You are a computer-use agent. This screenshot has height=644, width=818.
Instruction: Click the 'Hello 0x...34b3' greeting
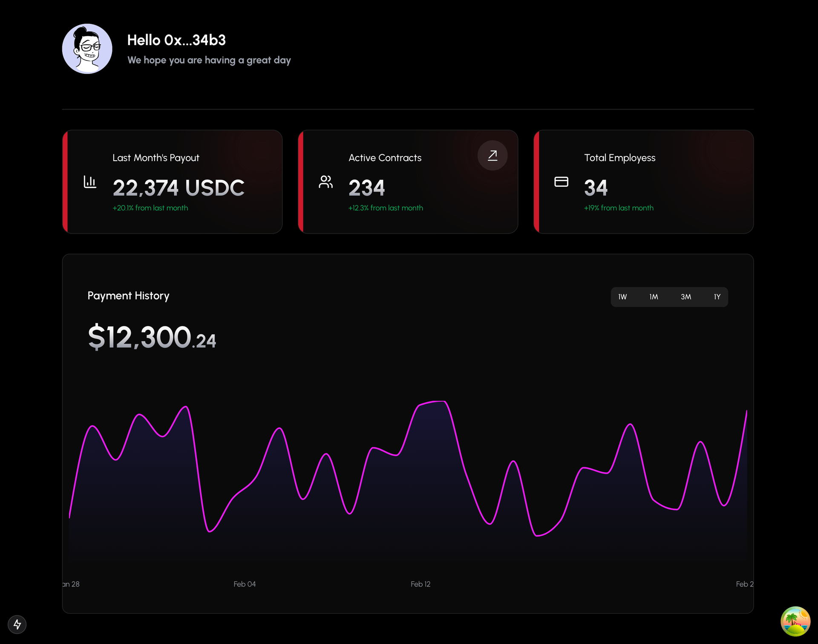point(176,40)
